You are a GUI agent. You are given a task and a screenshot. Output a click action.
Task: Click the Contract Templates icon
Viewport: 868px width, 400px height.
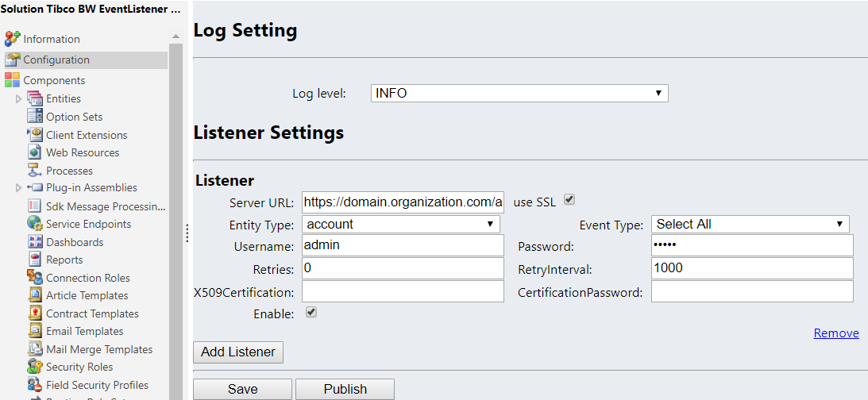click(x=35, y=313)
